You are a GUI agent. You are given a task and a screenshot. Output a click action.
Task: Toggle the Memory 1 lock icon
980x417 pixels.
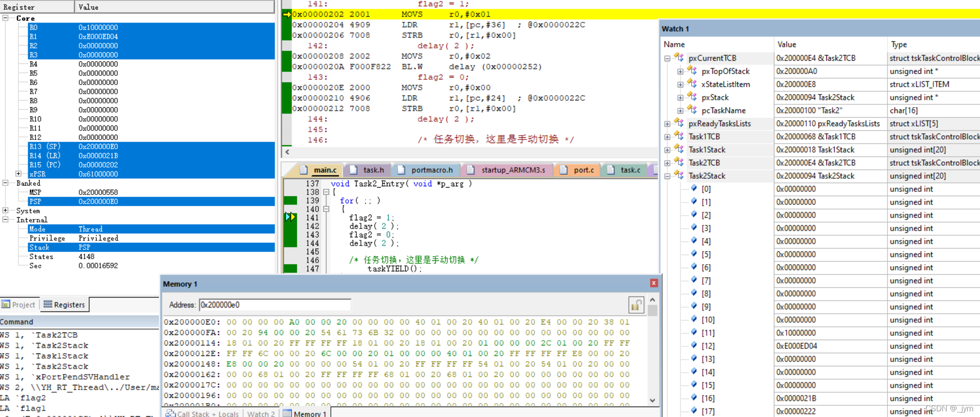pos(636,305)
